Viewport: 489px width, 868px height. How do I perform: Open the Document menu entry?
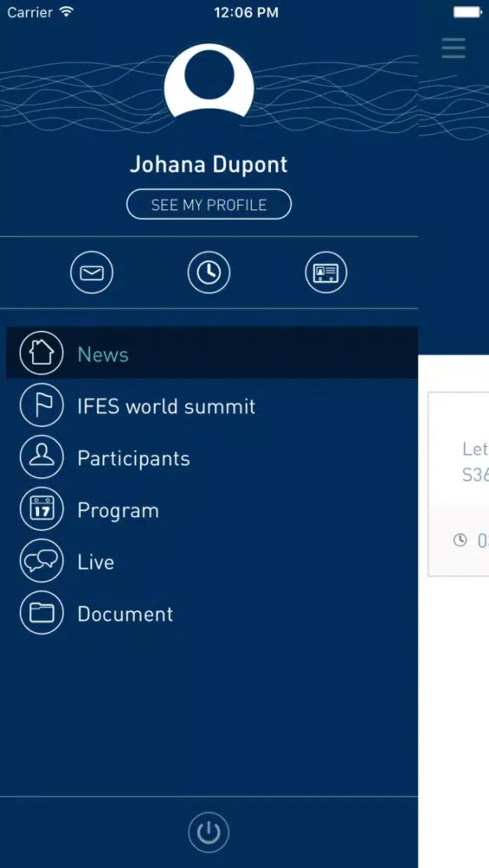(212, 614)
